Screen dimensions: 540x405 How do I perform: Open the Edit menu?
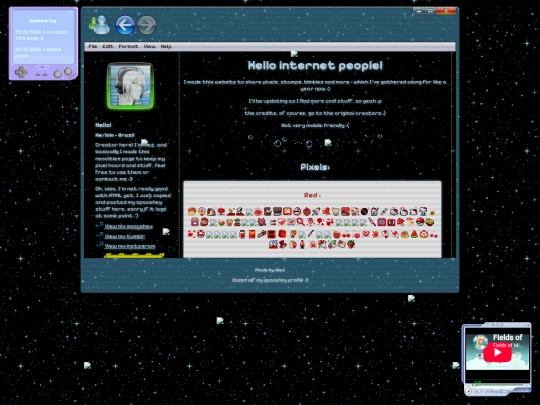[x=108, y=46]
